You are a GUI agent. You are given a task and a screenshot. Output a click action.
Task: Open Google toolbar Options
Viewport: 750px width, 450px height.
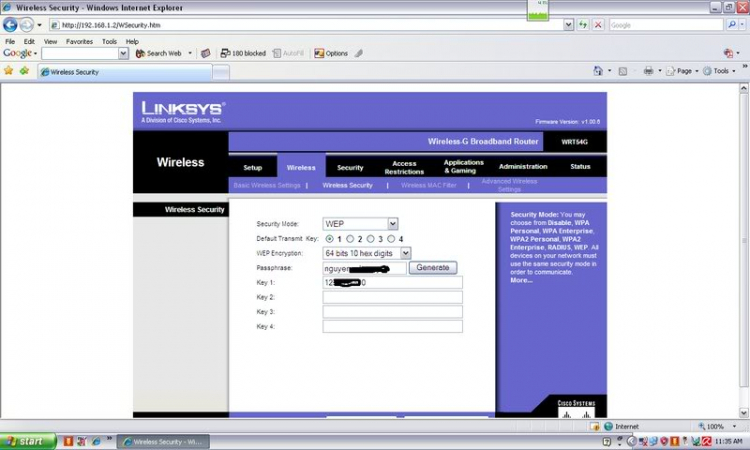(x=331, y=53)
